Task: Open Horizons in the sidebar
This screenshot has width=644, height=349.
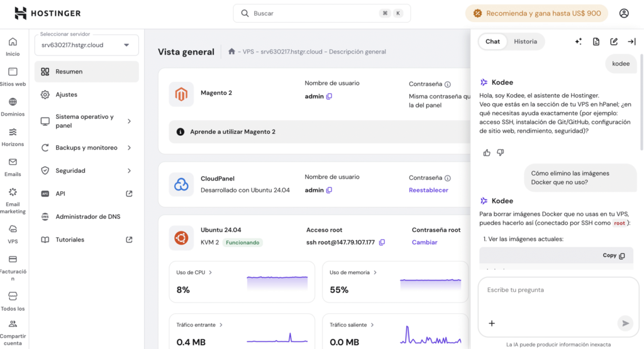Action: tap(13, 137)
